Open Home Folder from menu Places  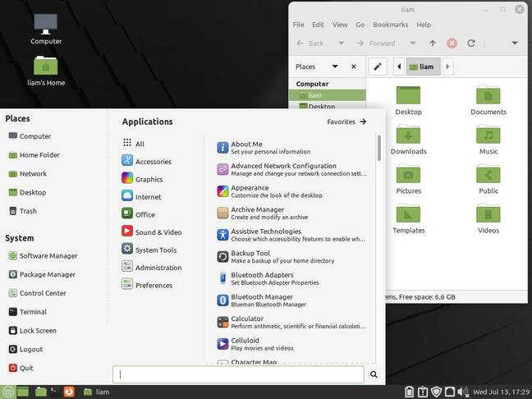point(34,155)
